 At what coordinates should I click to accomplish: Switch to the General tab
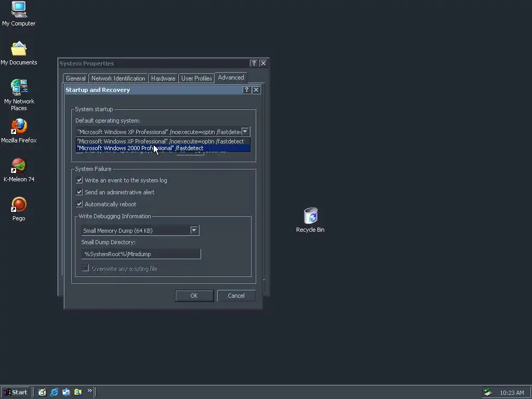pos(76,78)
